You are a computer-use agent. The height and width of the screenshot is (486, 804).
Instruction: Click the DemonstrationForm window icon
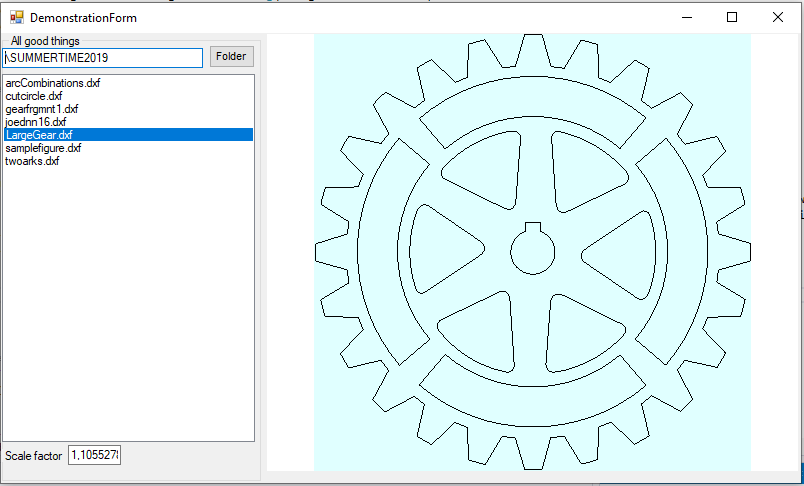pos(16,17)
